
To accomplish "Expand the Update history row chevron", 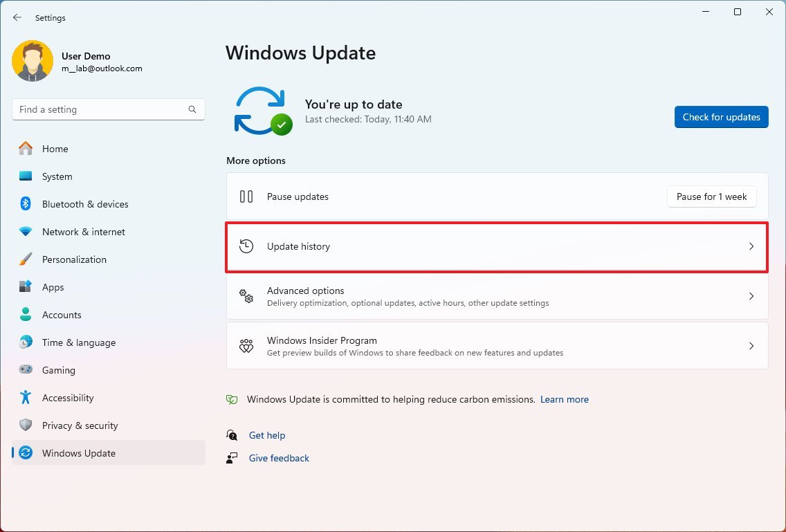I will coord(751,246).
